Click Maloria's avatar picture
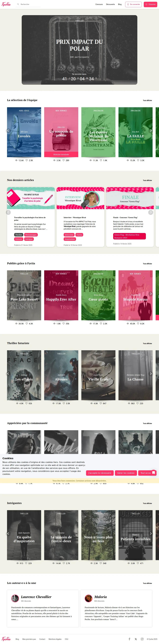 (x=88, y=598)
